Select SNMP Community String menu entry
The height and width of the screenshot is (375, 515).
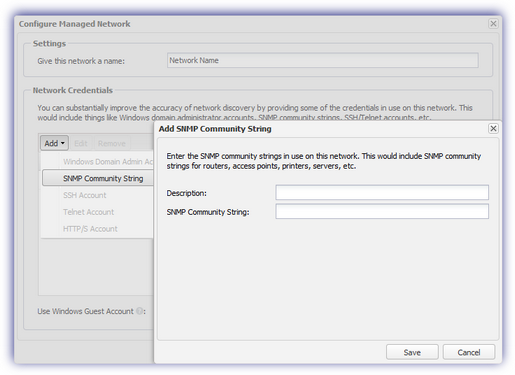98,178
